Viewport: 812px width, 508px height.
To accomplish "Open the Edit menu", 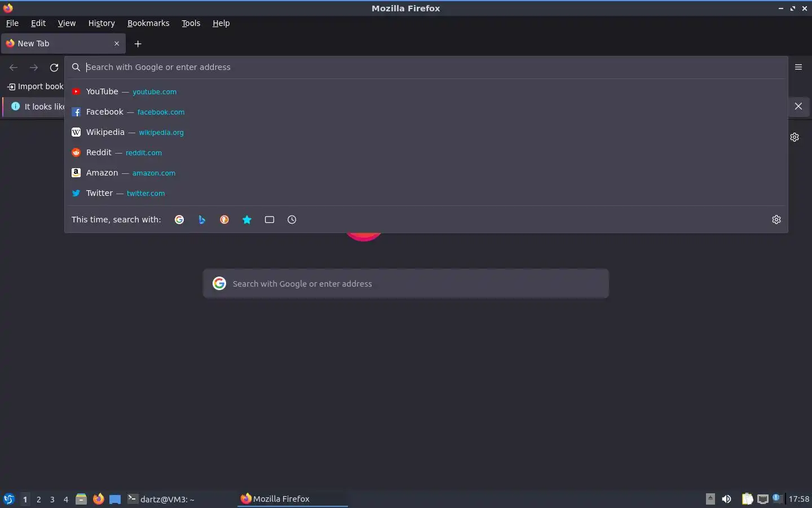I will 38,23.
